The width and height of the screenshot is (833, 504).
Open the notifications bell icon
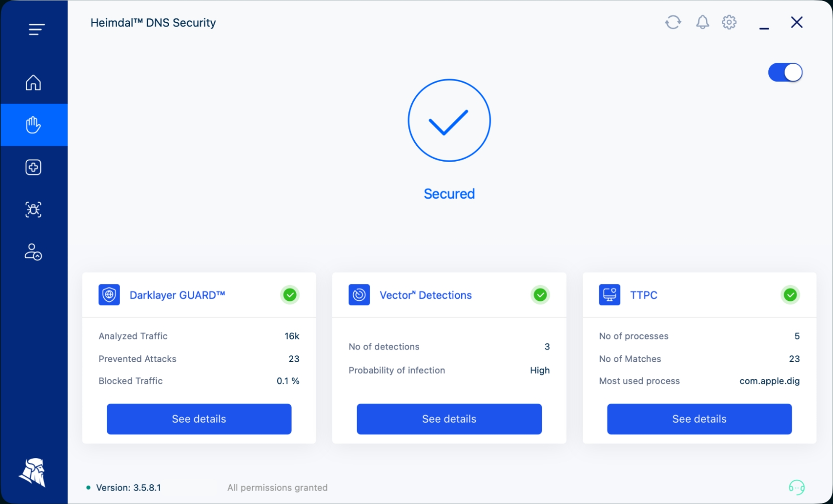tap(702, 22)
